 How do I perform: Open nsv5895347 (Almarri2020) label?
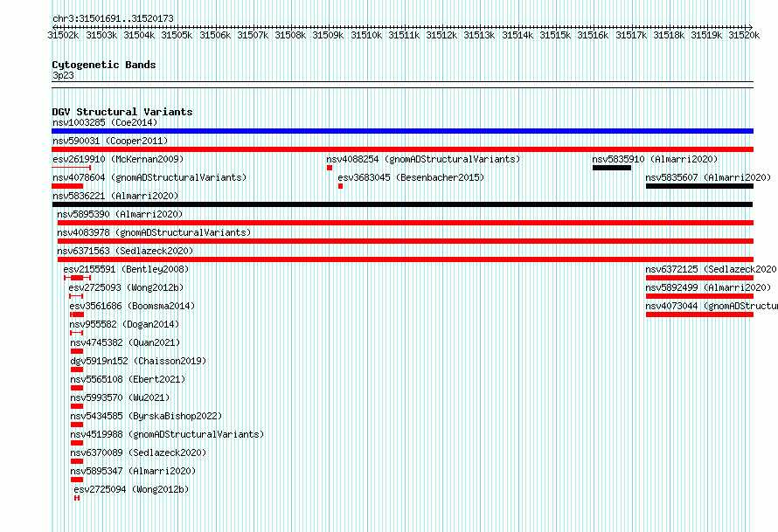click(133, 471)
